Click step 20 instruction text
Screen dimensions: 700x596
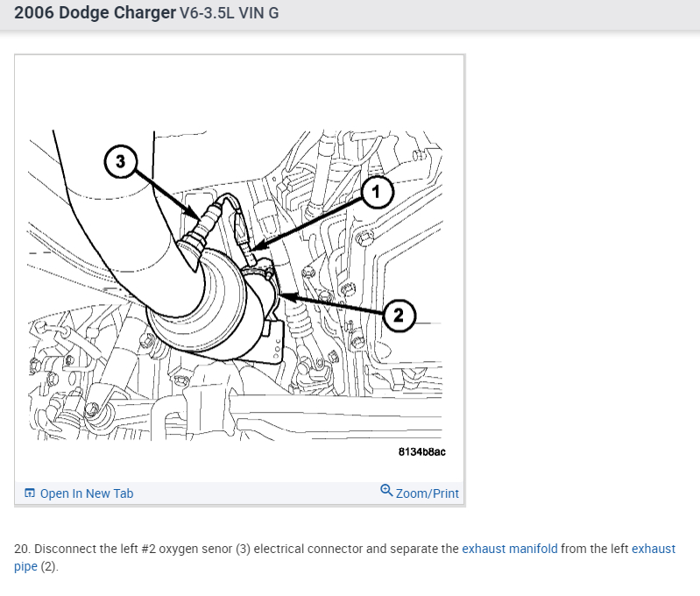344,557
